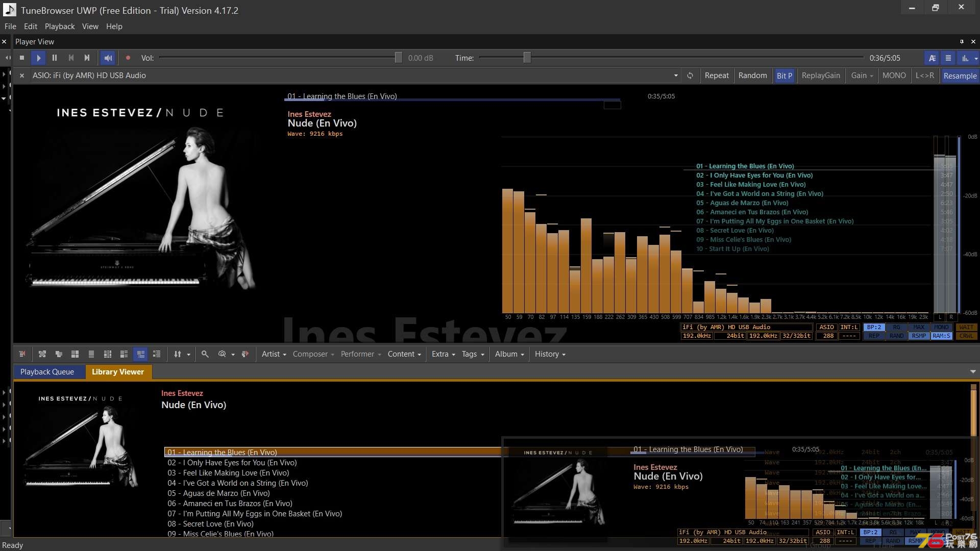
Task: Toggle the speaker mute icon
Action: pos(108,58)
